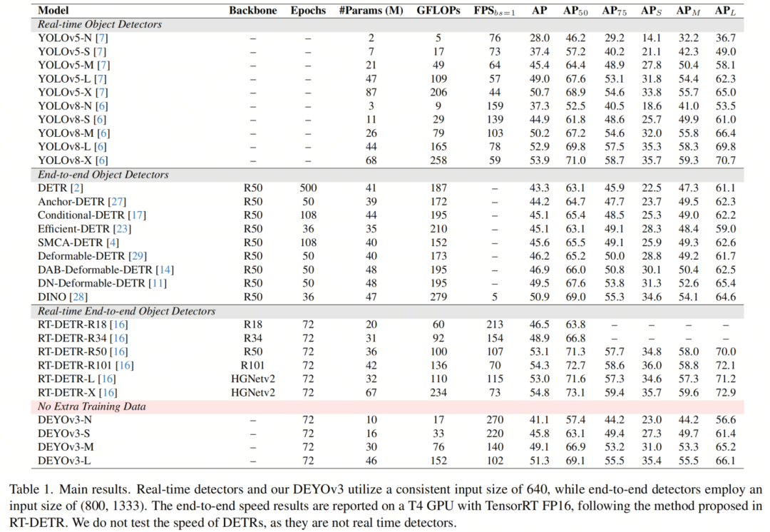Open citation [7] beside YOLOv5-X
The image size is (770, 532).
pyautogui.click(x=102, y=92)
